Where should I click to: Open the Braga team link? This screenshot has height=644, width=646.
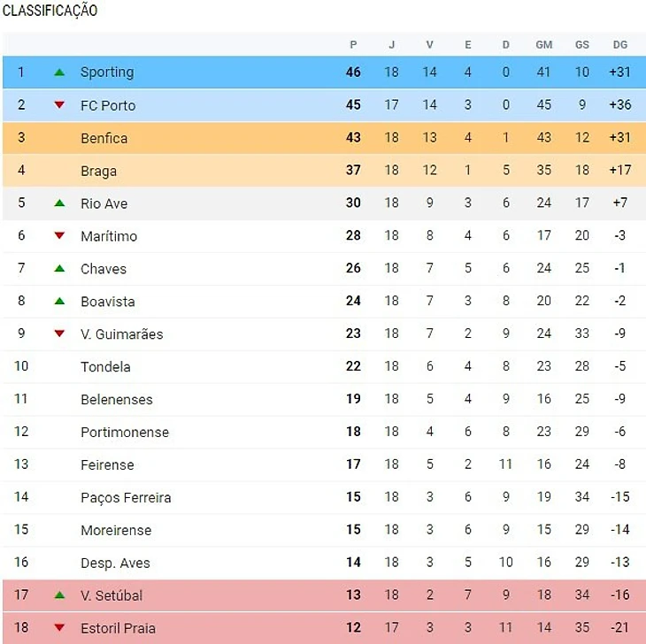tap(98, 171)
